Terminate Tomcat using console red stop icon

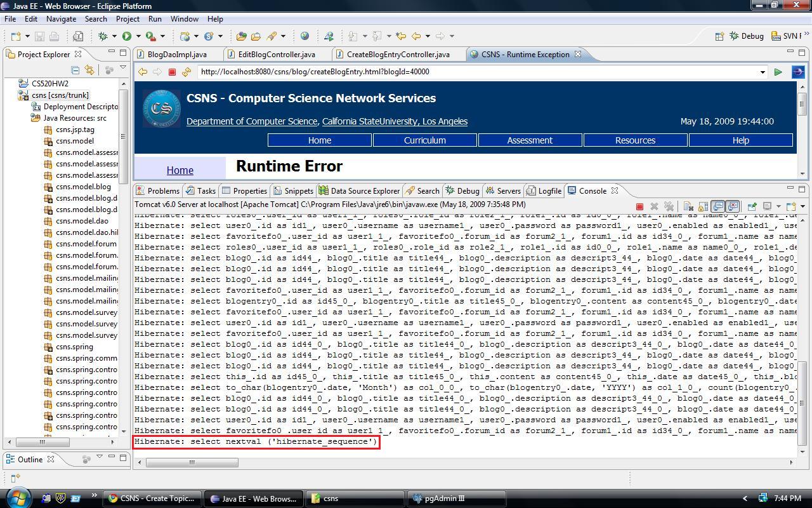[x=639, y=206]
